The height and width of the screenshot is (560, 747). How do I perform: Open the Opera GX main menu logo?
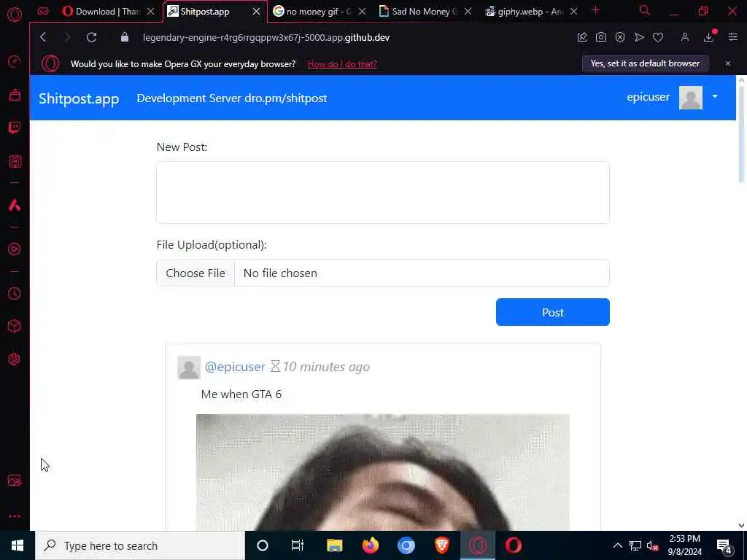click(x=15, y=14)
